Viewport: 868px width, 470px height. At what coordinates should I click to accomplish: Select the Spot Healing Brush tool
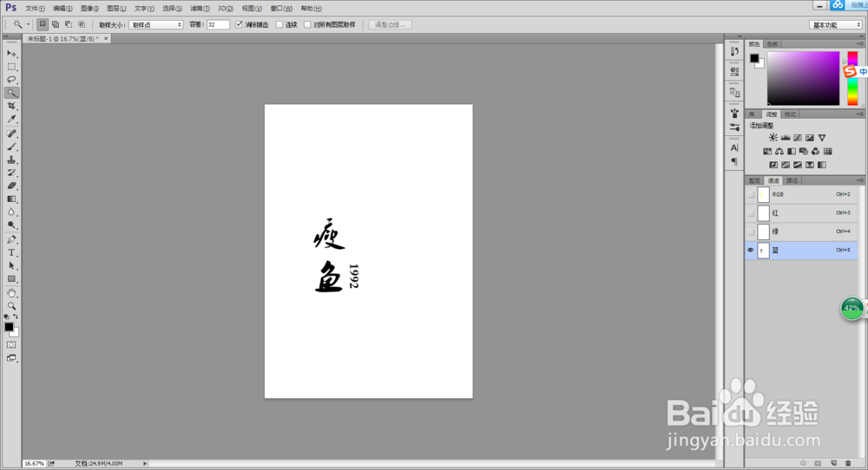tap(11, 134)
